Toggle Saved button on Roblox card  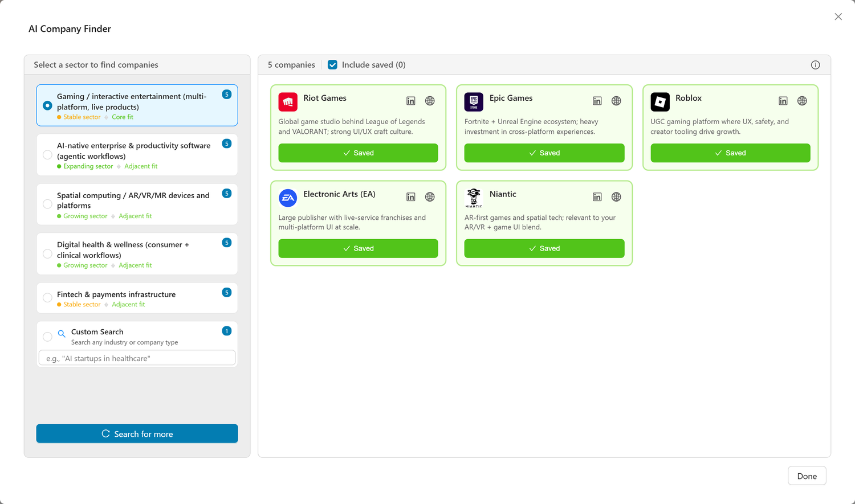pos(730,153)
